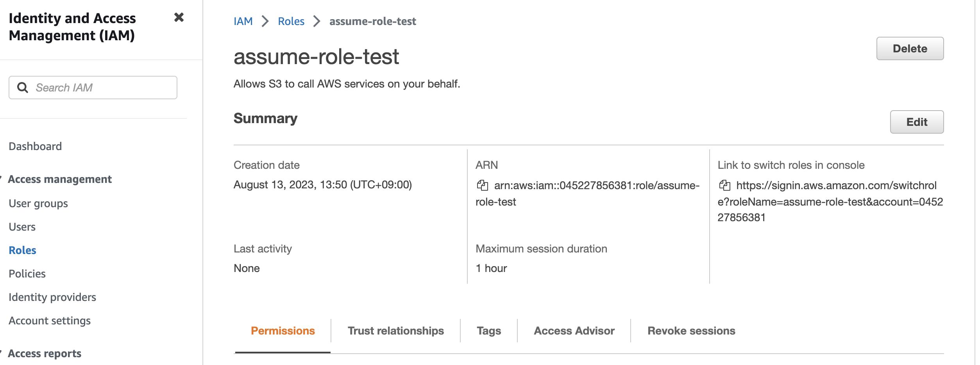The height and width of the screenshot is (365, 980).
Task: Go to Policies in the sidebar
Action: click(27, 274)
